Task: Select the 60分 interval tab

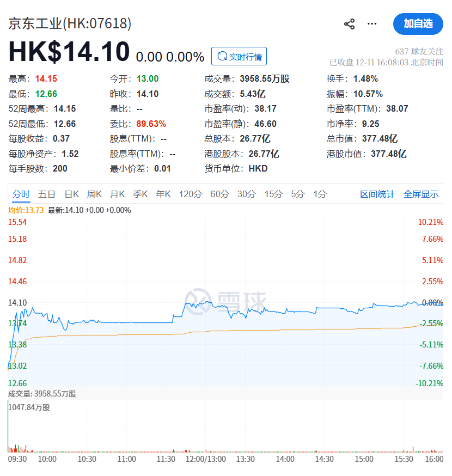Action: 219,194
